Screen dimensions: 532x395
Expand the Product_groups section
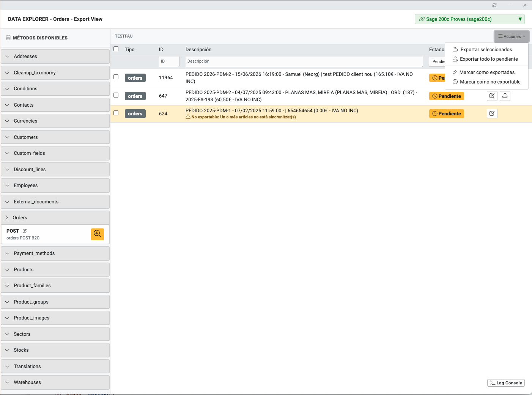(55, 302)
